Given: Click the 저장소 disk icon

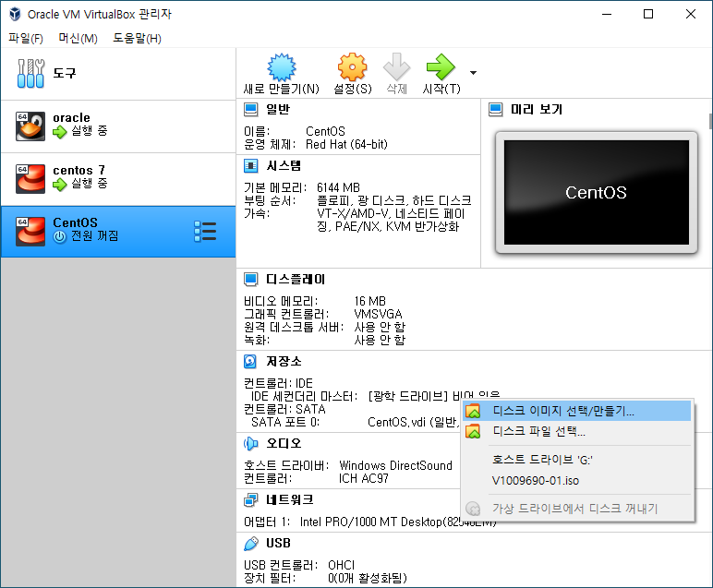Looking at the screenshot, I should click(x=250, y=361).
